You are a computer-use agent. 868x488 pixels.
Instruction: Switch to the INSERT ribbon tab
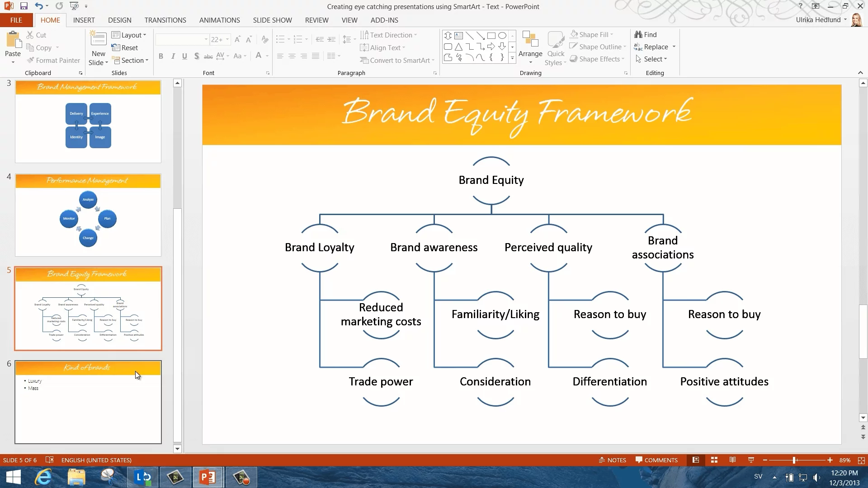pos(84,20)
